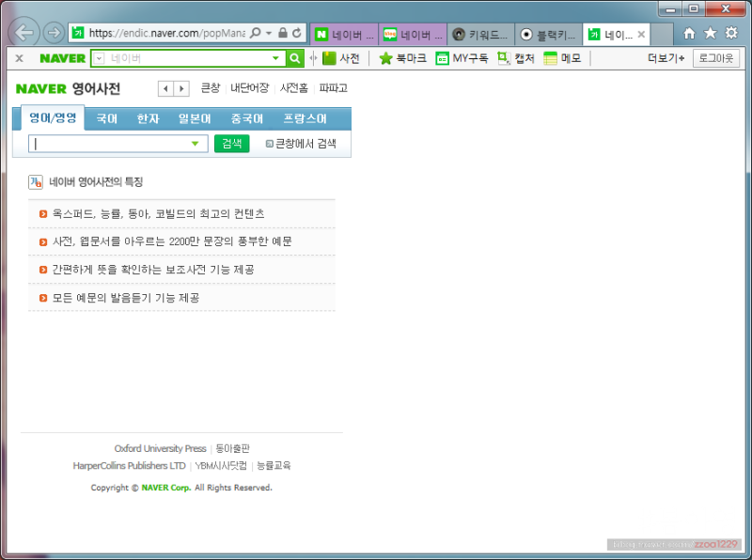Click 2200만 문장 feature line
Image resolution: width=752 pixels, height=560 pixels.
click(x=172, y=241)
